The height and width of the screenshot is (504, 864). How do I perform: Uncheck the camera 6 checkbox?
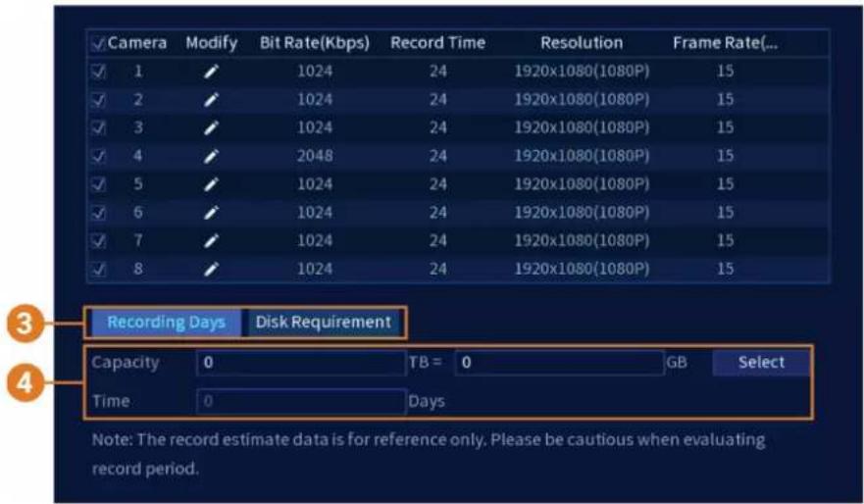point(97,213)
